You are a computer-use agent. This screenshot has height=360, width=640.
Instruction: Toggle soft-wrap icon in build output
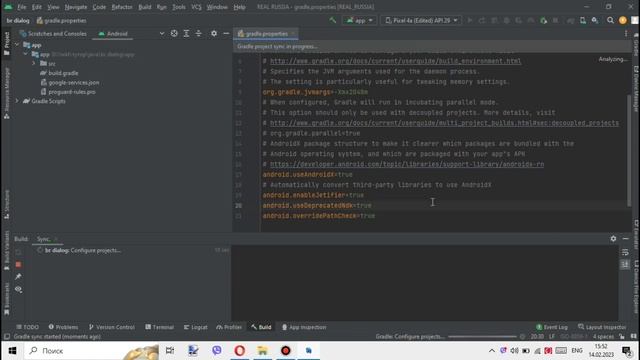click(x=625, y=253)
